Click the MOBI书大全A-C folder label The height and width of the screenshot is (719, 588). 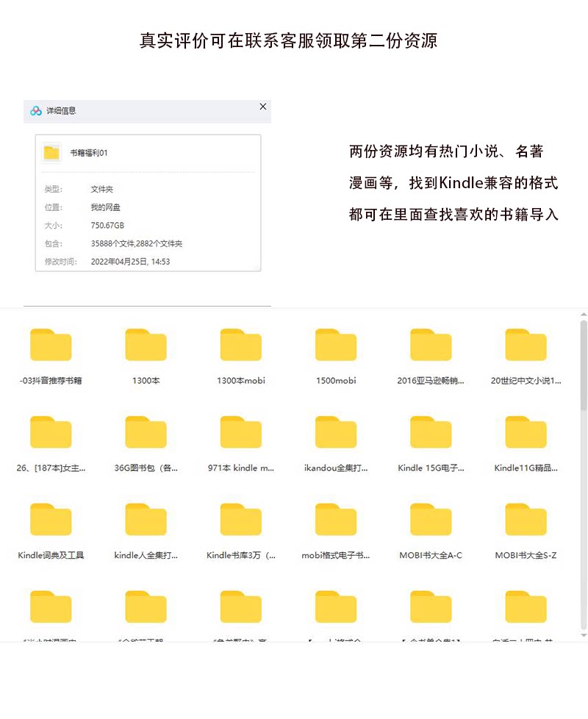tap(431, 555)
